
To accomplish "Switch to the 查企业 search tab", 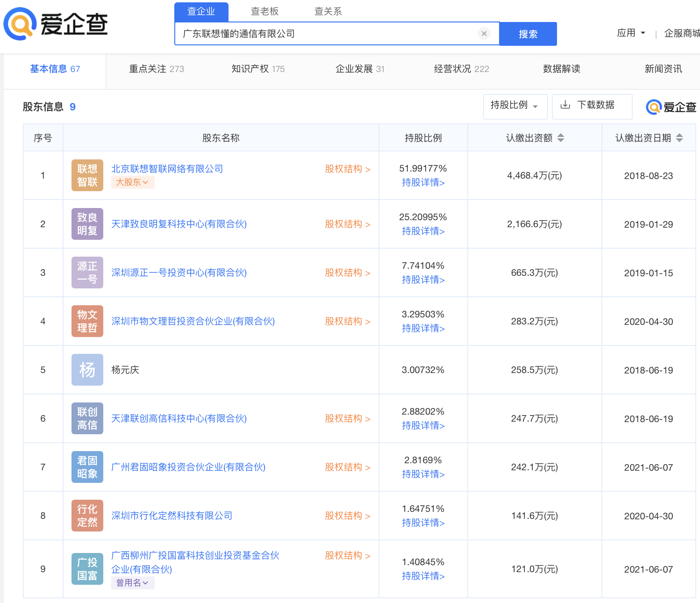I will tap(201, 11).
